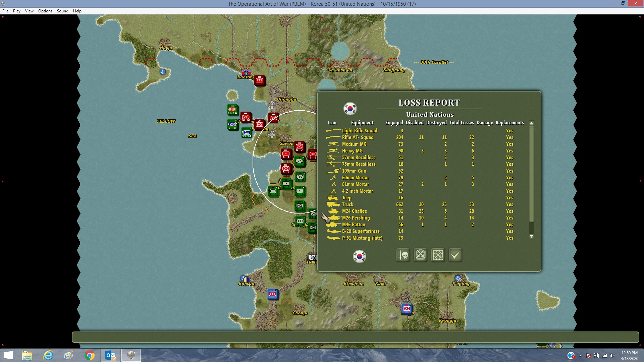Open the Options menu
Viewport: 644px width, 362px height.
click(x=45, y=11)
